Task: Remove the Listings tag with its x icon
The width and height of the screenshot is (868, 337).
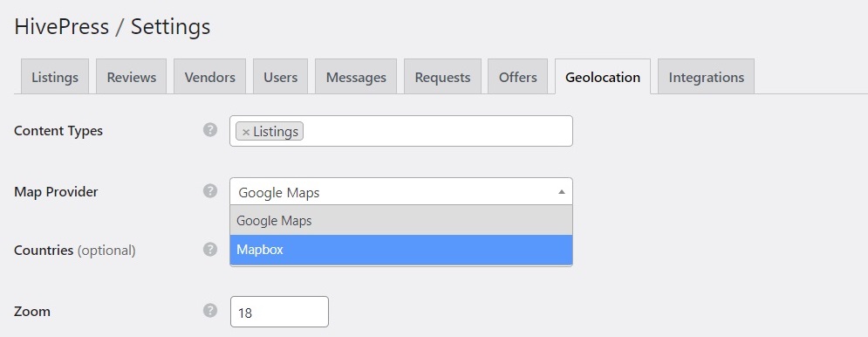Action: coord(246,132)
